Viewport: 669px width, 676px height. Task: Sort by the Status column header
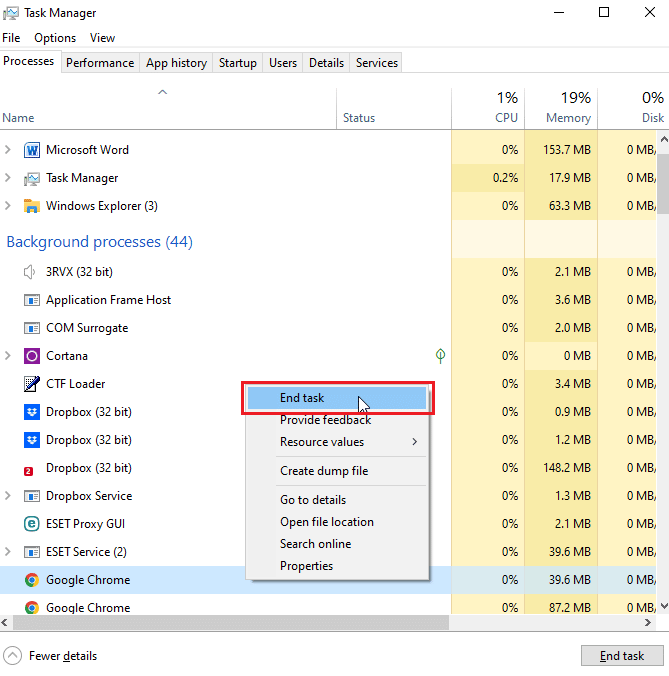tap(394, 109)
